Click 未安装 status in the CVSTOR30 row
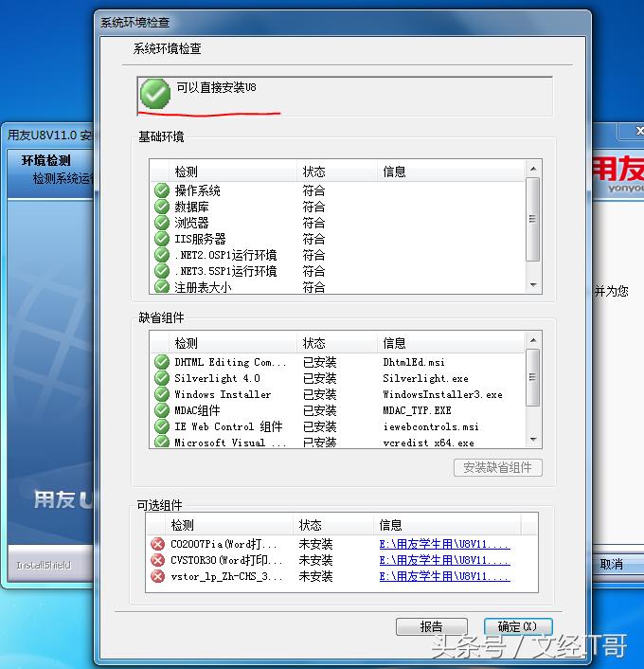The width and height of the screenshot is (644, 669). (x=315, y=560)
